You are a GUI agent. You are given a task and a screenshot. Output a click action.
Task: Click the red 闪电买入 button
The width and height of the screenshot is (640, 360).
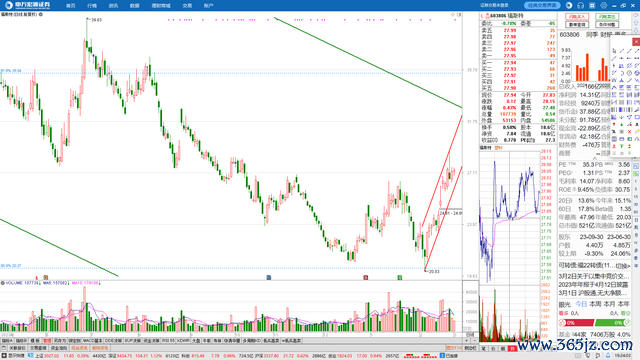(577, 17)
